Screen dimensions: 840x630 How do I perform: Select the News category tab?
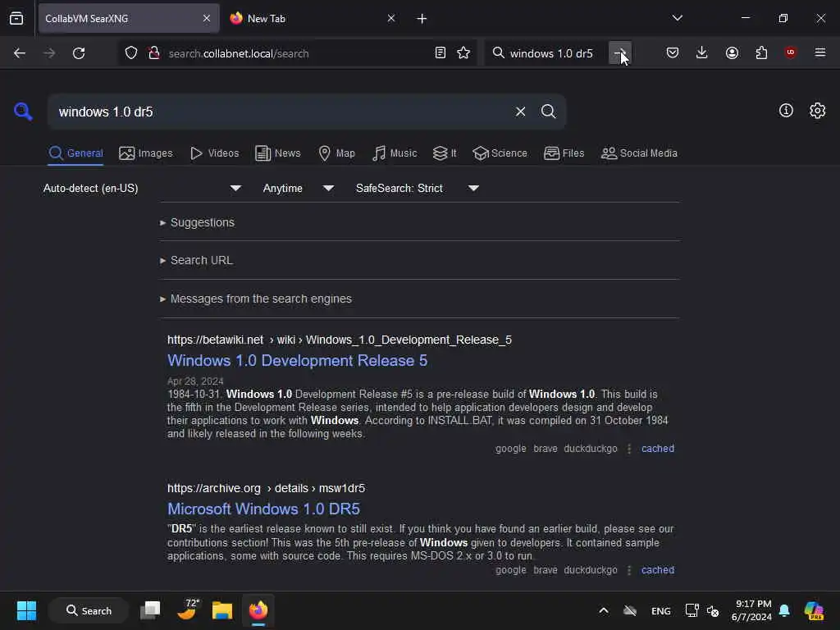point(277,153)
